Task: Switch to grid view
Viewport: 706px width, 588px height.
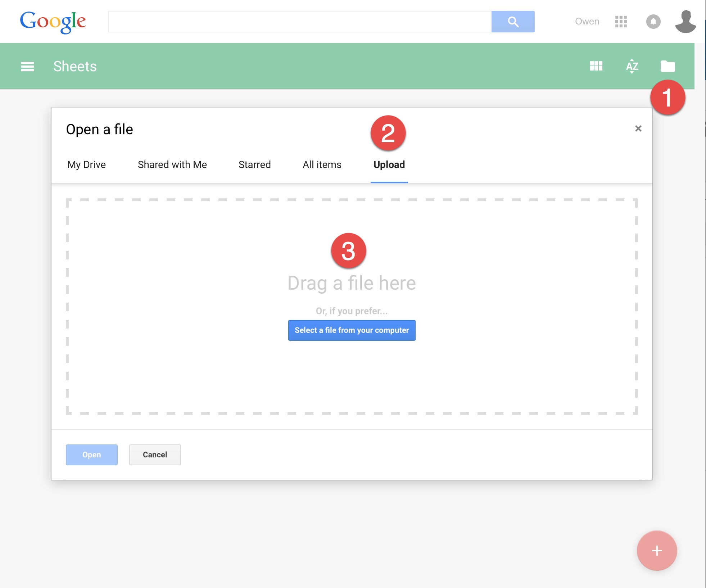Action: 596,66
